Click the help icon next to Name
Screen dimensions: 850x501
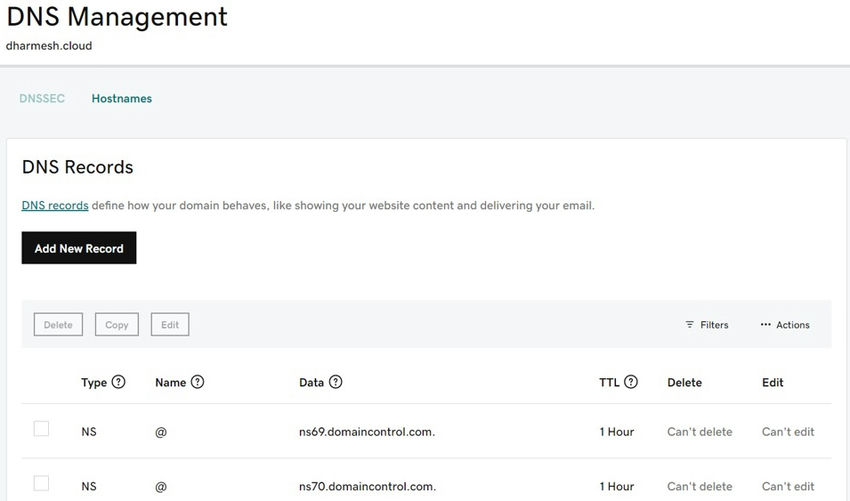pos(197,382)
